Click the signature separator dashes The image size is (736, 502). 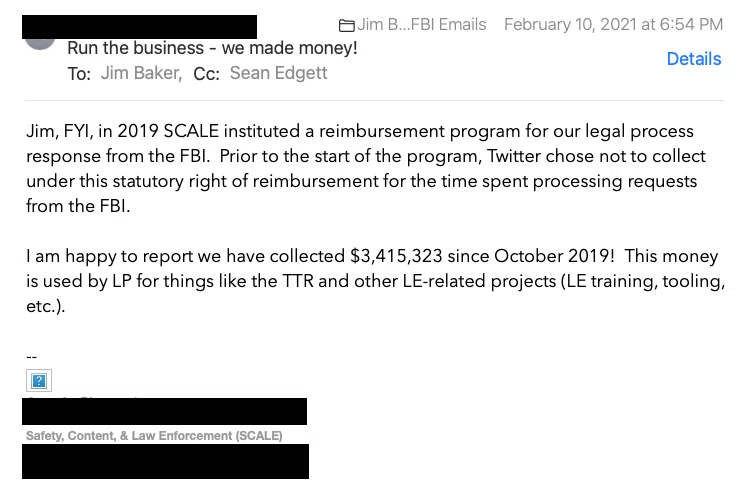click(31, 357)
